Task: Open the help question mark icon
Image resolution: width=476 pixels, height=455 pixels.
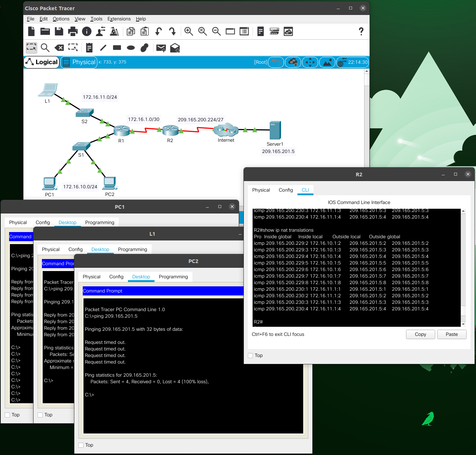Action: tap(361, 31)
